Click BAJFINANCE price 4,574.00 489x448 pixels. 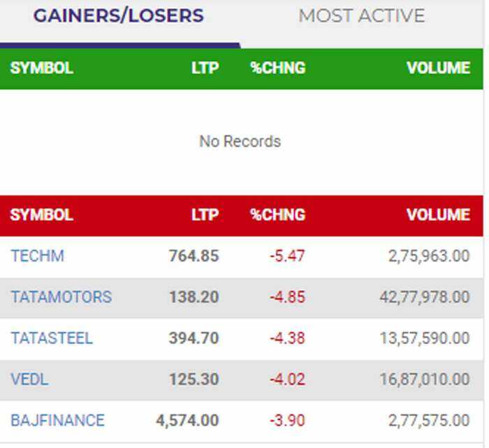click(187, 421)
